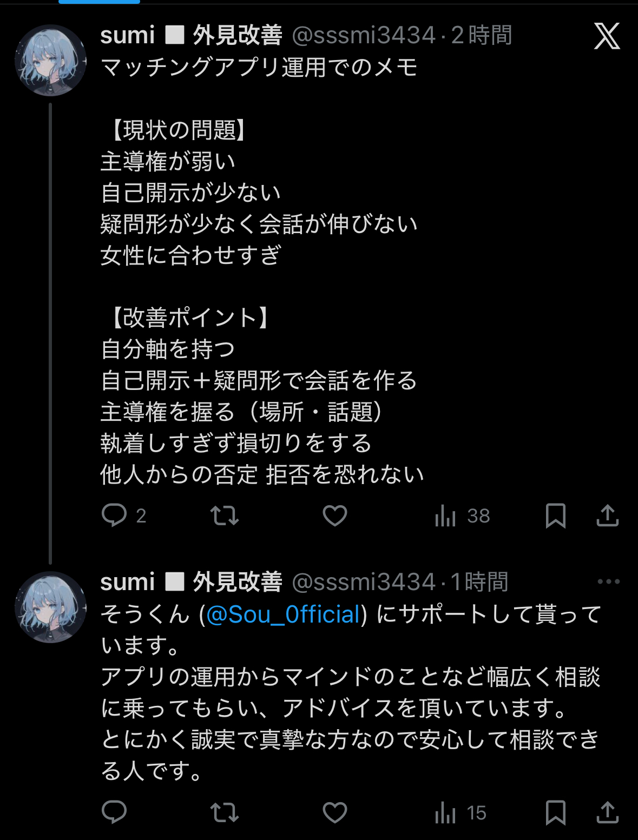Bookmark the first tweet
Screen dimensions: 638x840
[555, 515]
